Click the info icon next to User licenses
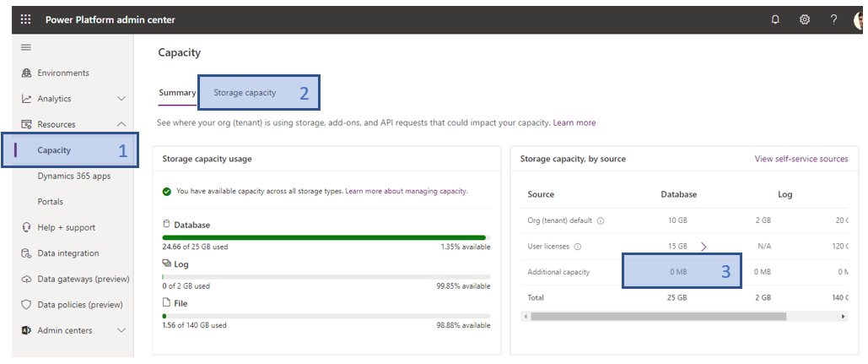 [x=577, y=247]
